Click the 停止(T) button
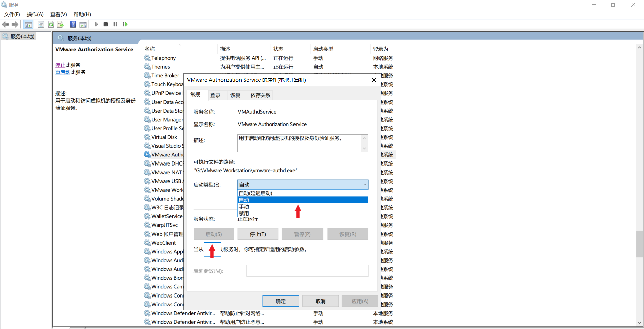644x329 pixels. coord(258,234)
